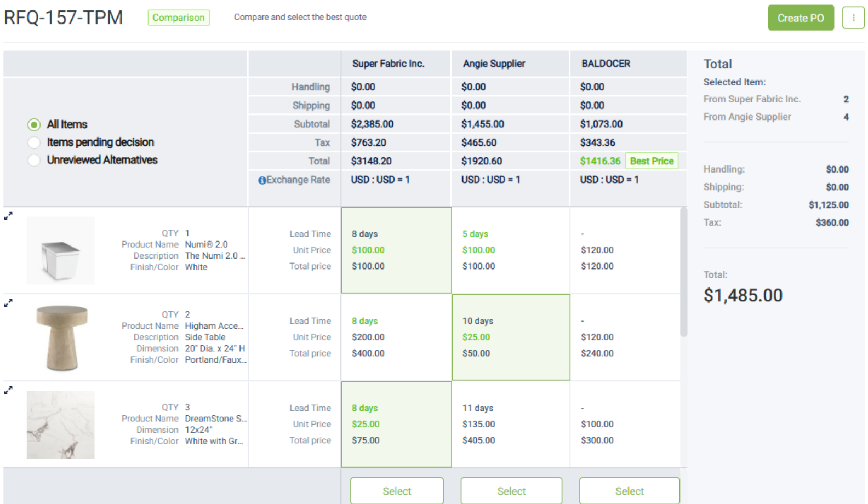This screenshot has width=868, height=504.
Task: Choose Items pending decision filter
Action: (x=34, y=142)
